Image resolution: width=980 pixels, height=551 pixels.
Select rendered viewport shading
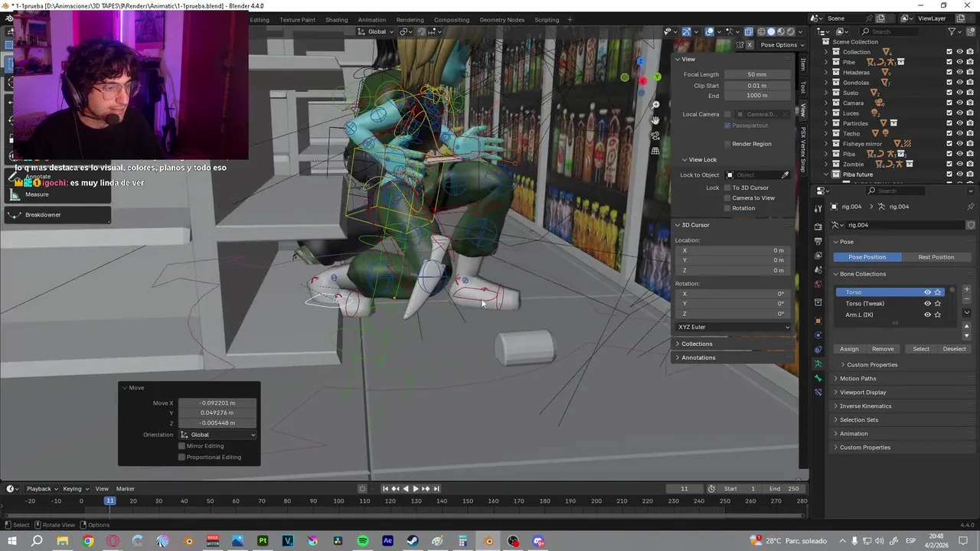pos(791,31)
